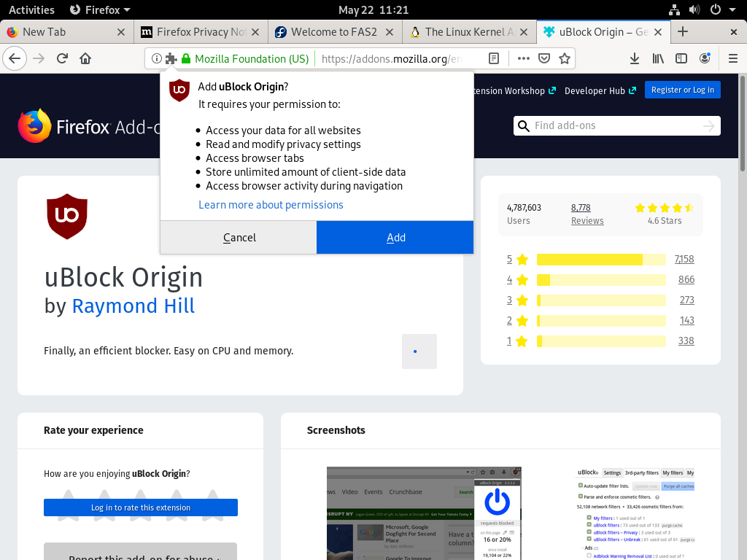Click the uBlock Origin shield icon in dialog
This screenshot has width=747, height=560.
click(179, 90)
